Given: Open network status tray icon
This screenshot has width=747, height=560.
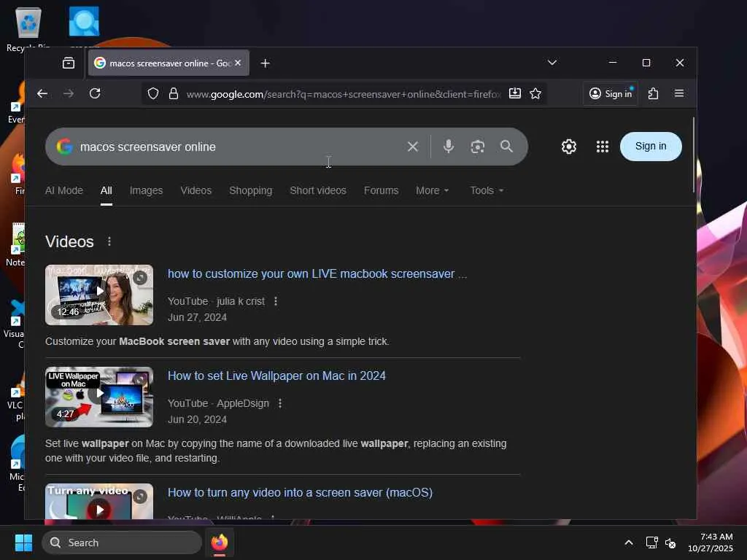Looking at the screenshot, I should 651,542.
